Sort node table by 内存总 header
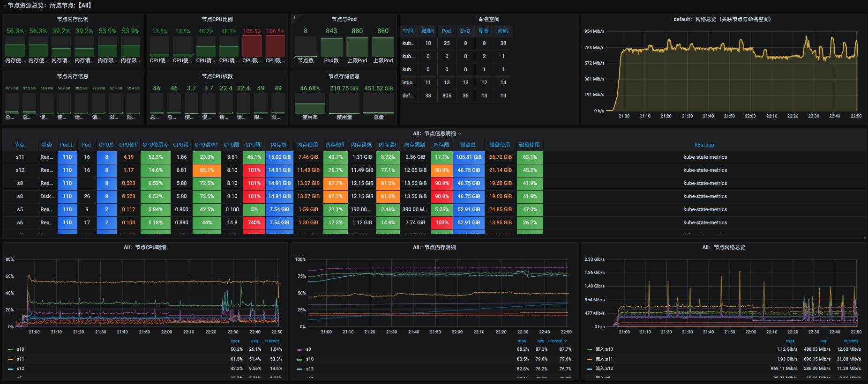This screenshot has height=384, width=868. pos(279,145)
